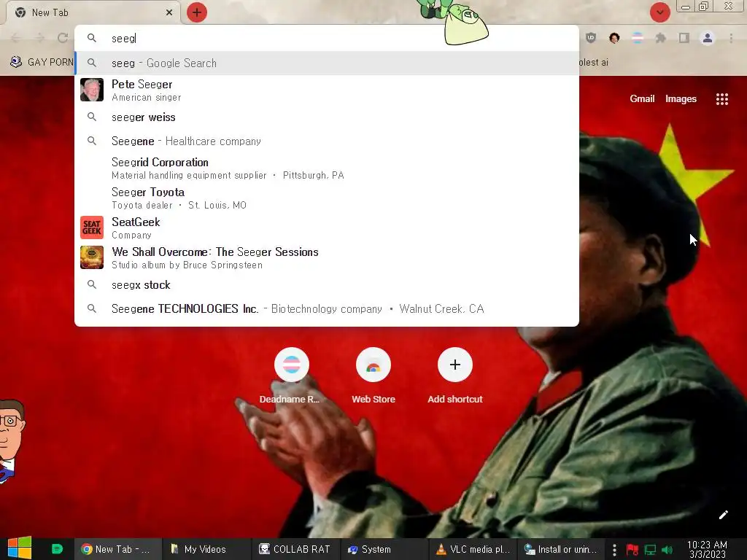Open VLC media player taskbar item
Screen dimensions: 747x560
pyautogui.click(x=473, y=549)
